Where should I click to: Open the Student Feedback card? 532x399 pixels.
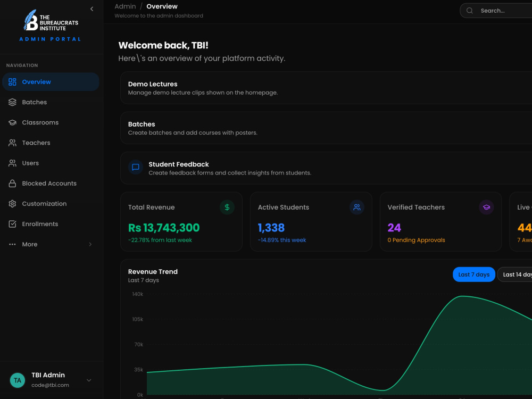(x=326, y=168)
